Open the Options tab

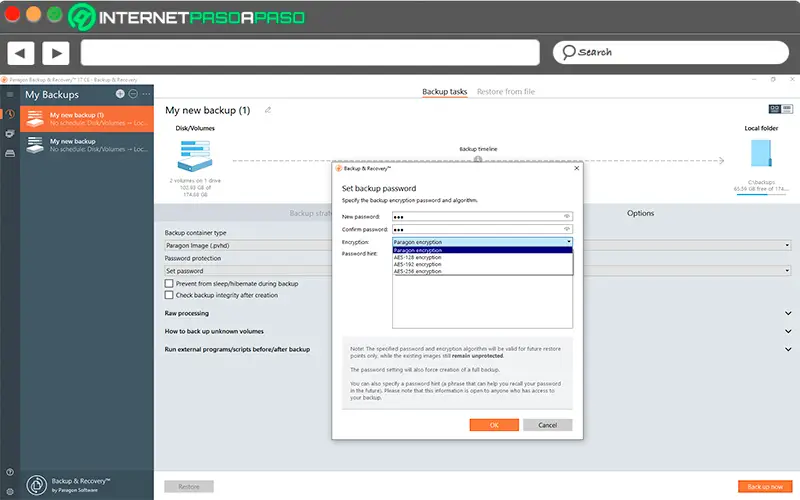tap(640, 213)
